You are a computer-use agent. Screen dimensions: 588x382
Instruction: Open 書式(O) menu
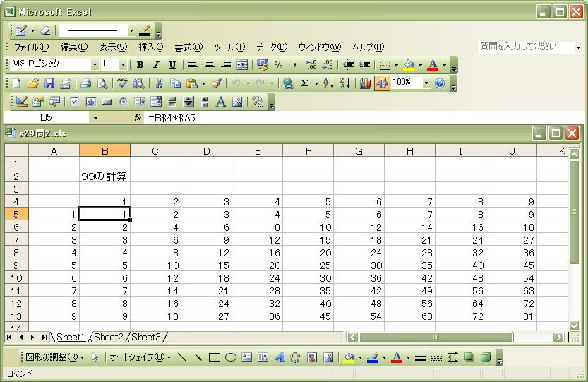pyautogui.click(x=188, y=47)
